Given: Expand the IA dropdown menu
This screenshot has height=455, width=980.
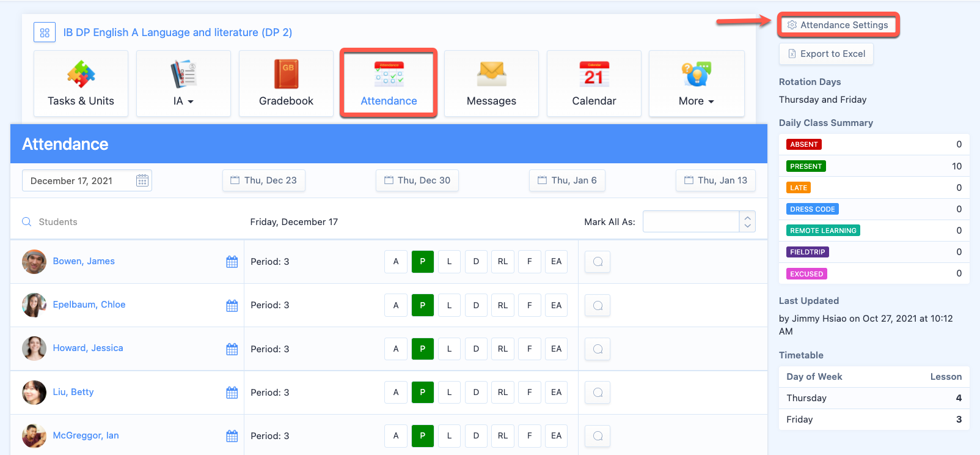Looking at the screenshot, I should click(x=183, y=84).
